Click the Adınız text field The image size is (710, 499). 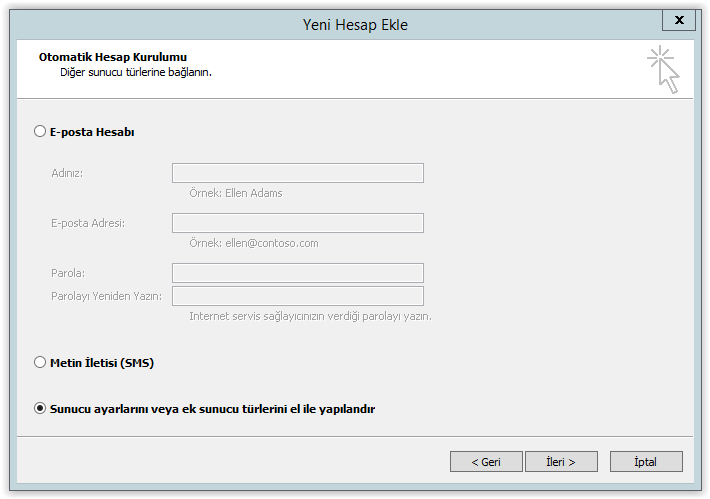coord(298,173)
